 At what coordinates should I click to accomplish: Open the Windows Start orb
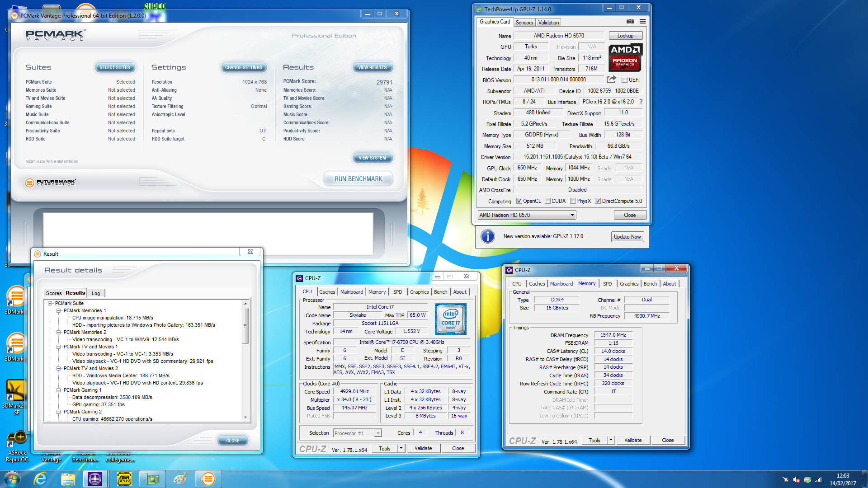[x=12, y=479]
